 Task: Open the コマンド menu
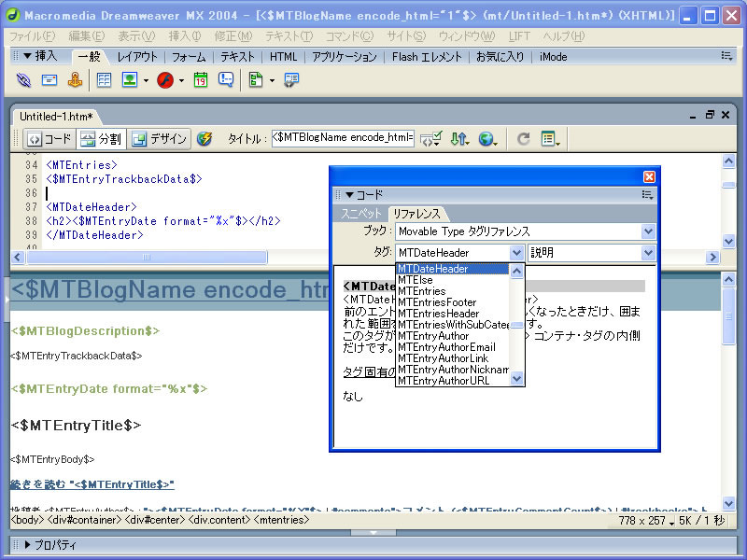[x=349, y=36]
